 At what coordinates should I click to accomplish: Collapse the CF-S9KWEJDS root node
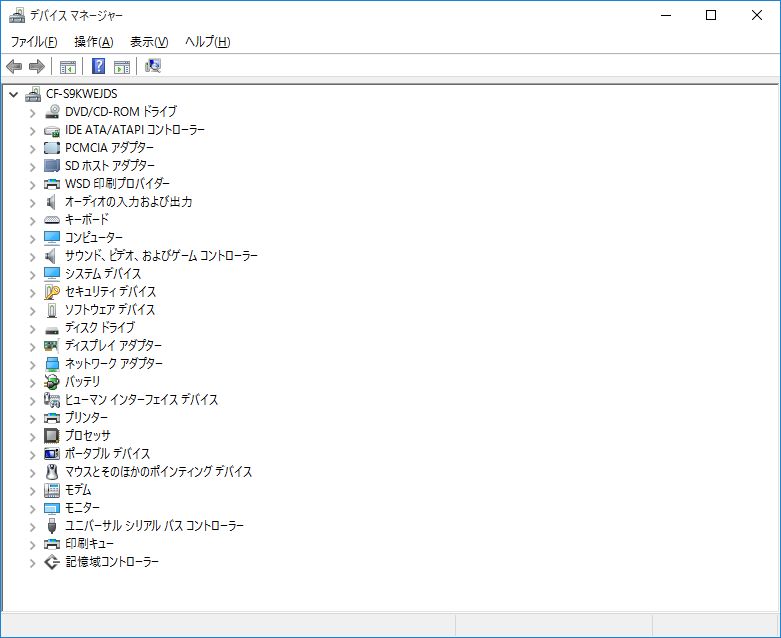click(13, 94)
